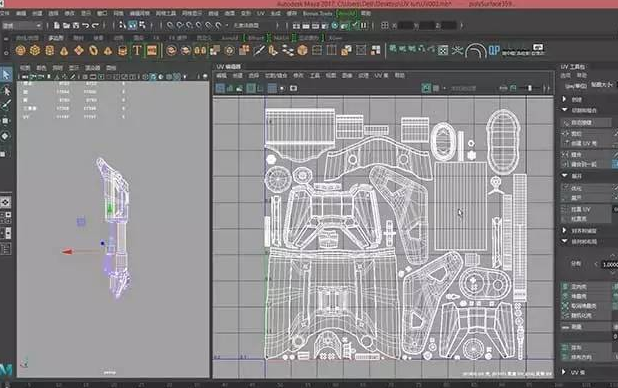Click the 取消堆叠壳 button in UV Toolkit
Image resolution: width=618 pixels, height=388 pixels.
(587, 306)
